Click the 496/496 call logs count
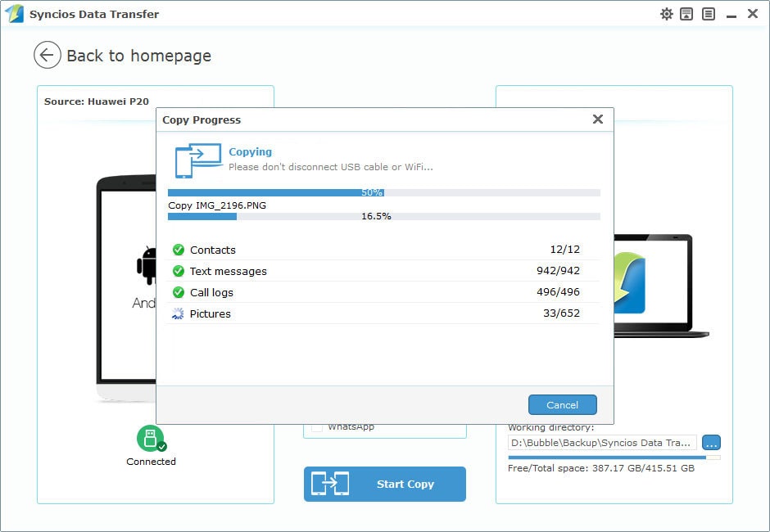The height and width of the screenshot is (532, 770). [558, 292]
